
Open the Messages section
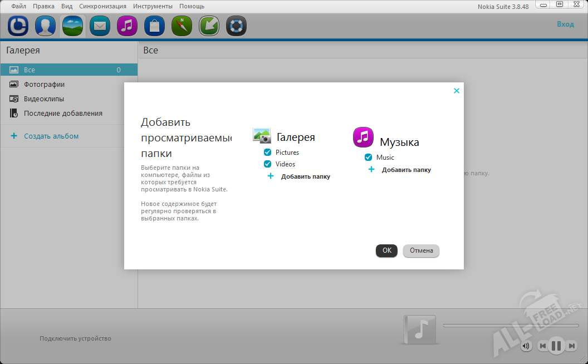(99, 26)
